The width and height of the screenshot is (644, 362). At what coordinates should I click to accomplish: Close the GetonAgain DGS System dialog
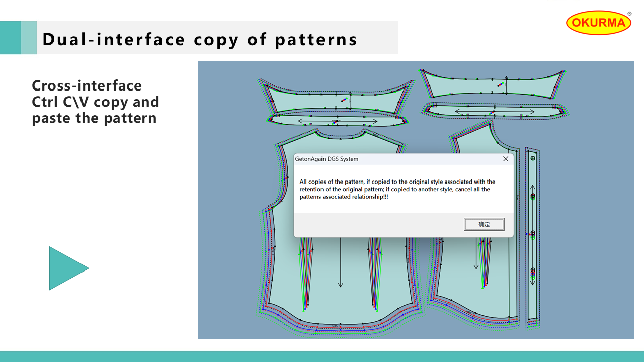[506, 159]
